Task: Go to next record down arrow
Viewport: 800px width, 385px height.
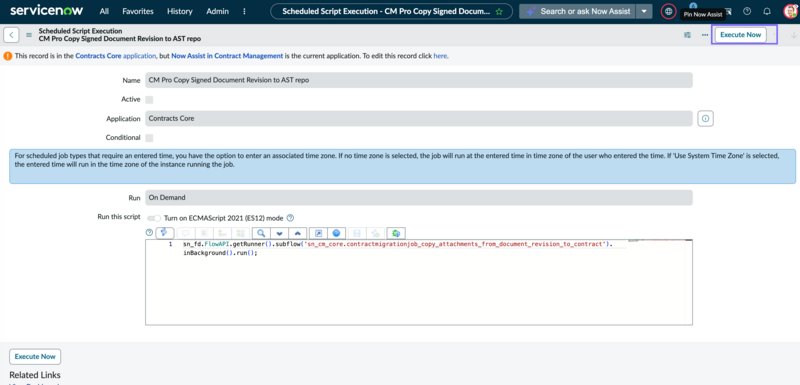Action: tap(793, 35)
